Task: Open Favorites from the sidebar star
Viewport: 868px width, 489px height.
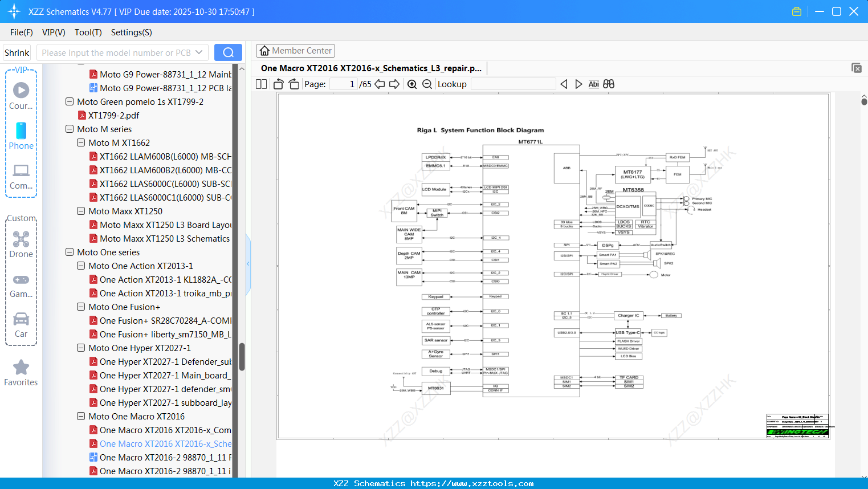Action: 21,368
